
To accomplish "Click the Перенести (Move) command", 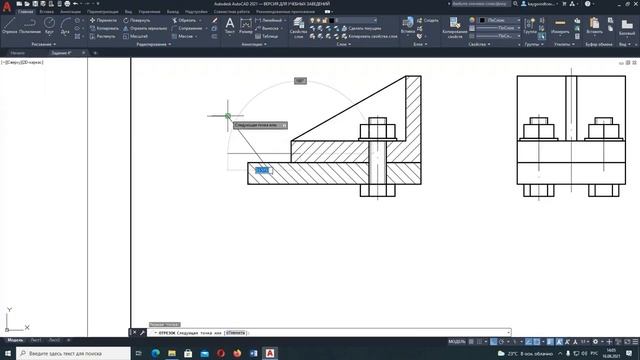I will [103, 20].
